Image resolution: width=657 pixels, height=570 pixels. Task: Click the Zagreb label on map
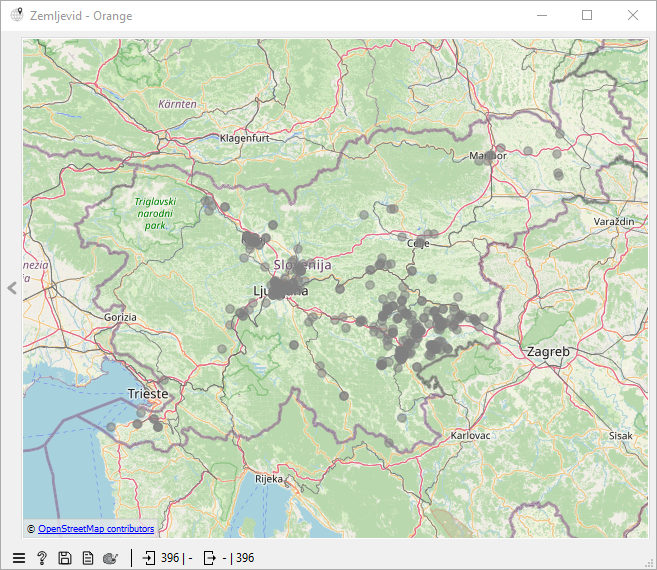(x=547, y=352)
